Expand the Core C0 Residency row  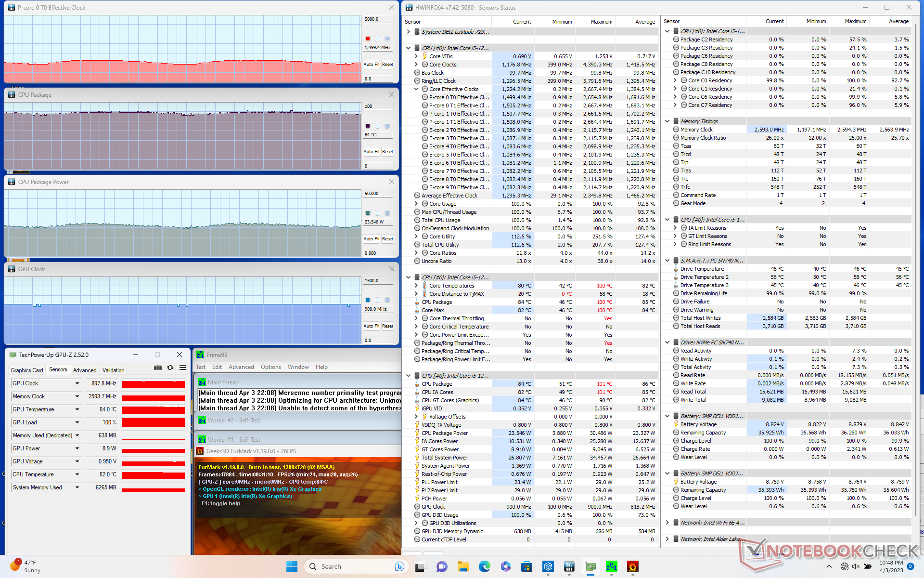[x=675, y=80]
